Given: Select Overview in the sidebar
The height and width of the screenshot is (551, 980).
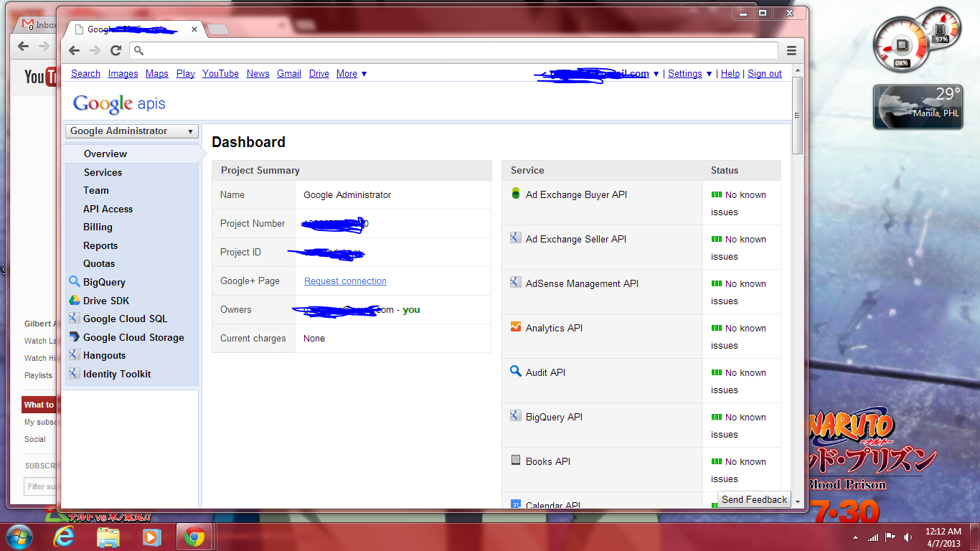Looking at the screenshot, I should [105, 154].
